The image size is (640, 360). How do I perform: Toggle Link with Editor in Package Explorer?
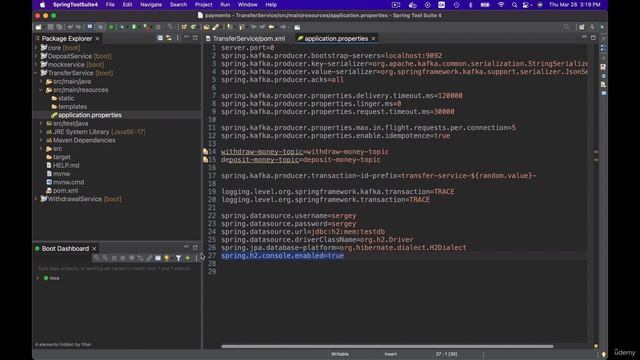pyautogui.click(x=169, y=38)
